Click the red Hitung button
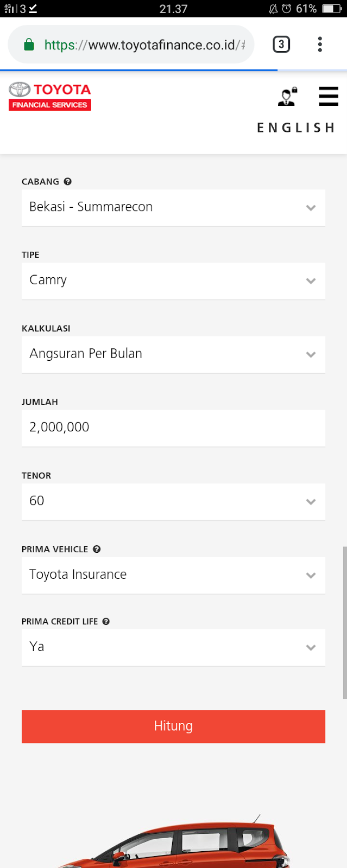Viewport: 347px width, 868px height. 173,726
